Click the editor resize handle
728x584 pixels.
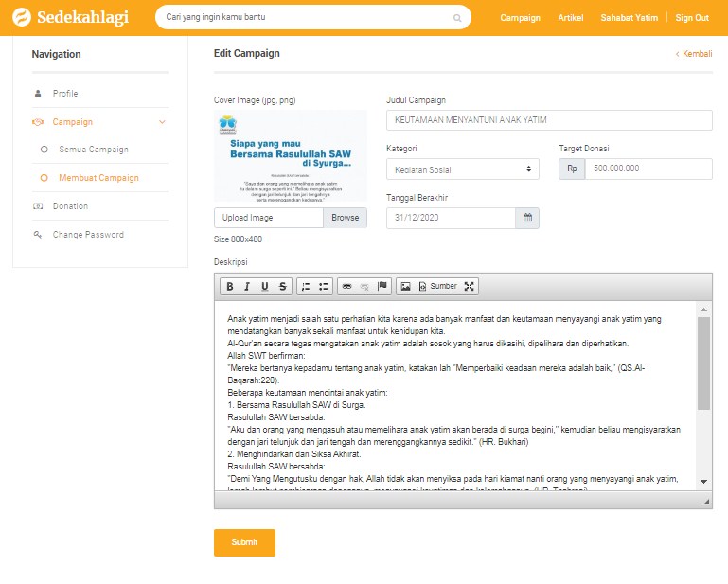coord(706,502)
